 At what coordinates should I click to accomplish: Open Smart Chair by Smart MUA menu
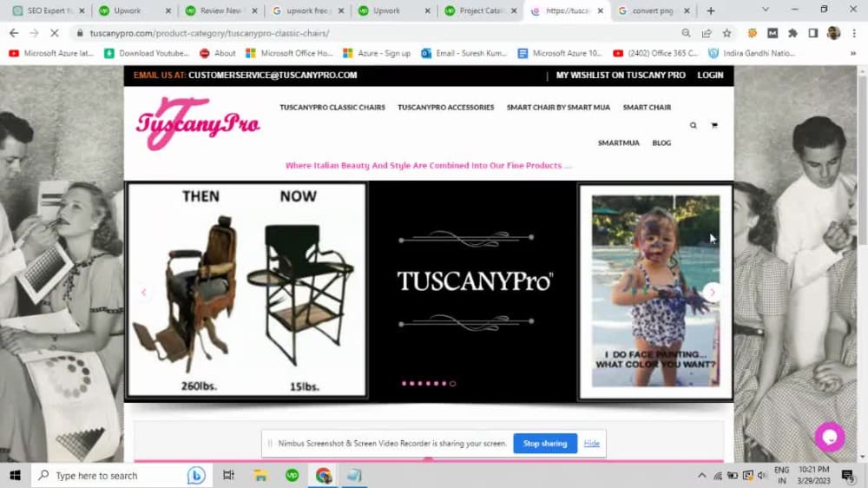(x=558, y=108)
